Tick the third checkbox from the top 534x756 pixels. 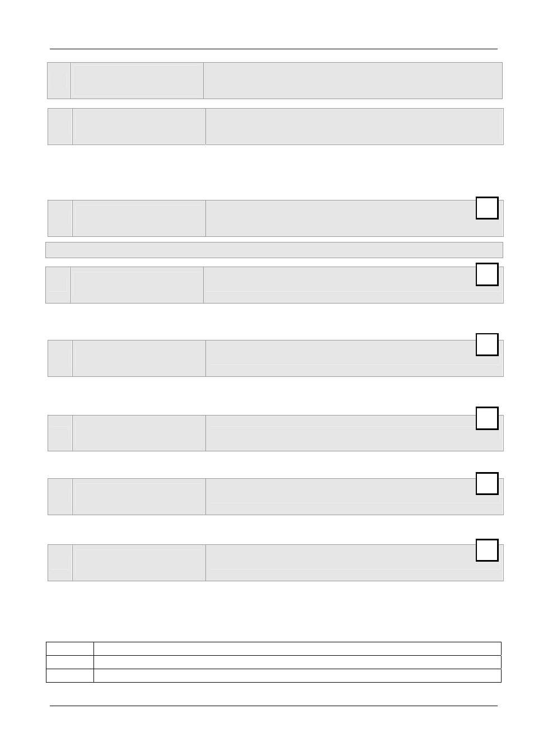coord(487,344)
